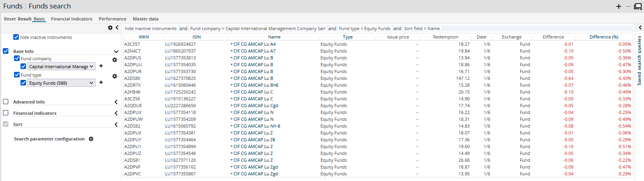Enable the Financial indicators section checkbox
Viewport: 644px width, 181px height.
click(6, 113)
